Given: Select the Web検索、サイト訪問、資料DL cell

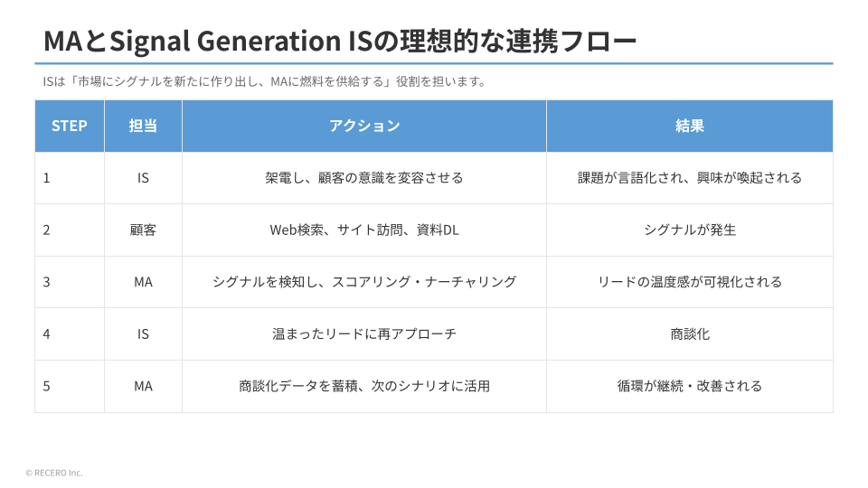Looking at the screenshot, I should coord(364,230).
